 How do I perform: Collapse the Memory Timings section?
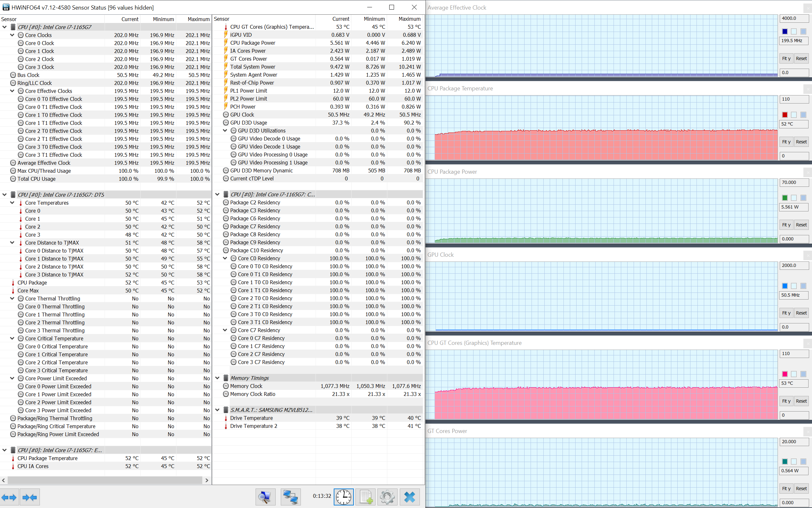(217, 378)
